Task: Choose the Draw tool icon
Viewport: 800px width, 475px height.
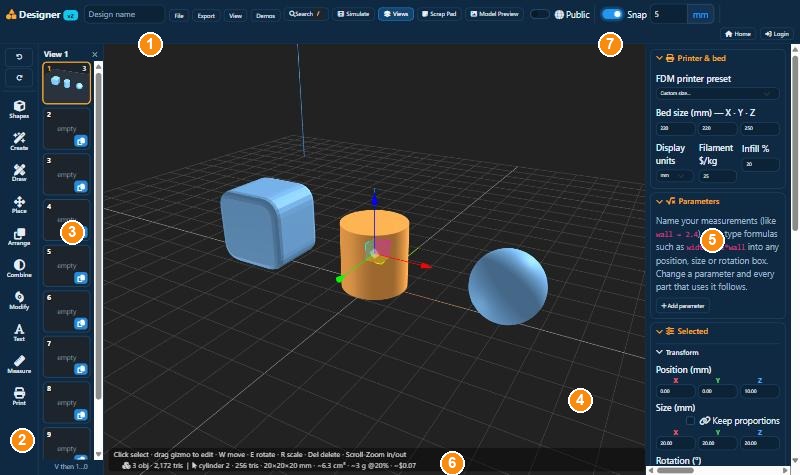Action: (19, 173)
